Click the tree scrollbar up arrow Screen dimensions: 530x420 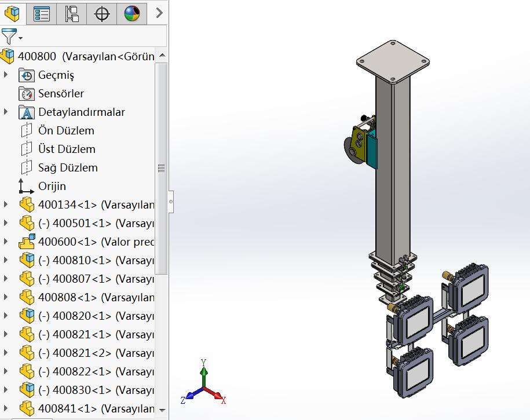(x=162, y=56)
